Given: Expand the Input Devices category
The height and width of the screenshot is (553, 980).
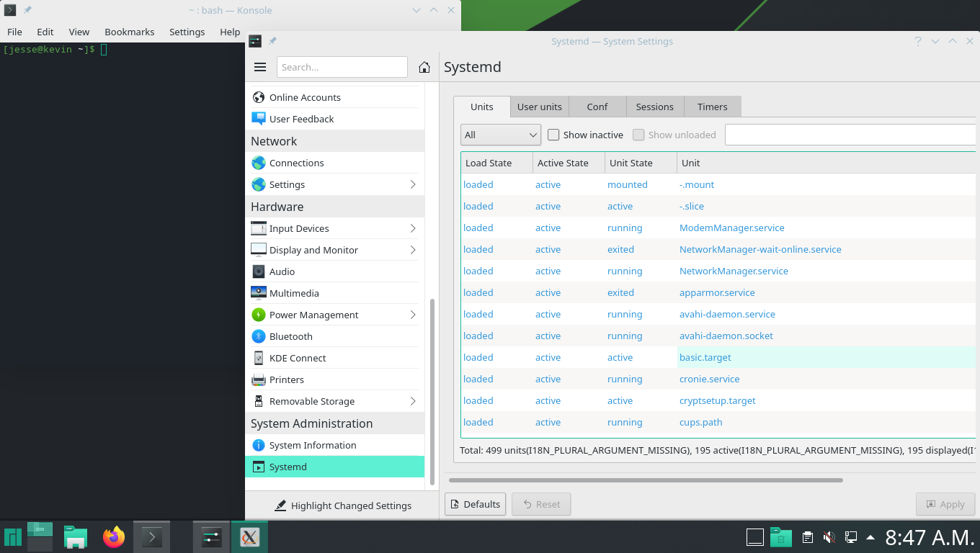Looking at the screenshot, I should point(413,228).
